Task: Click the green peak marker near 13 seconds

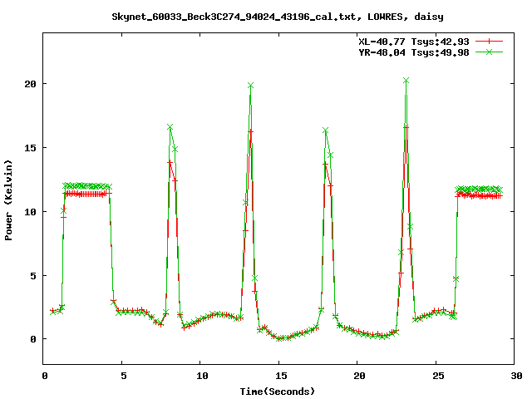Action: 251,86
